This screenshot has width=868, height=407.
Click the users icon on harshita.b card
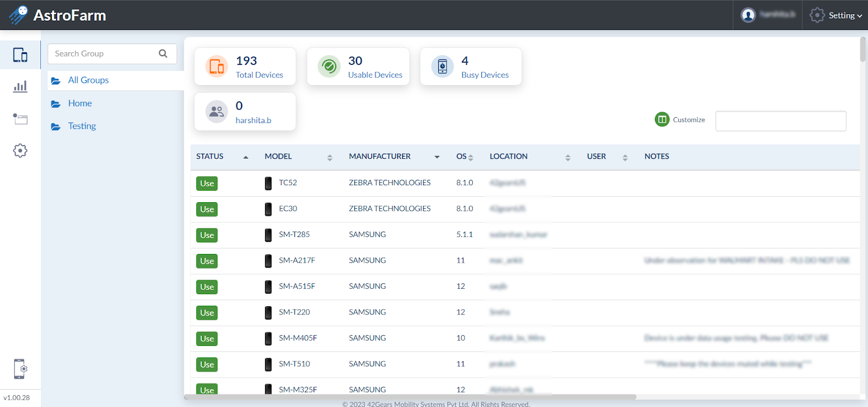(x=216, y=112)
